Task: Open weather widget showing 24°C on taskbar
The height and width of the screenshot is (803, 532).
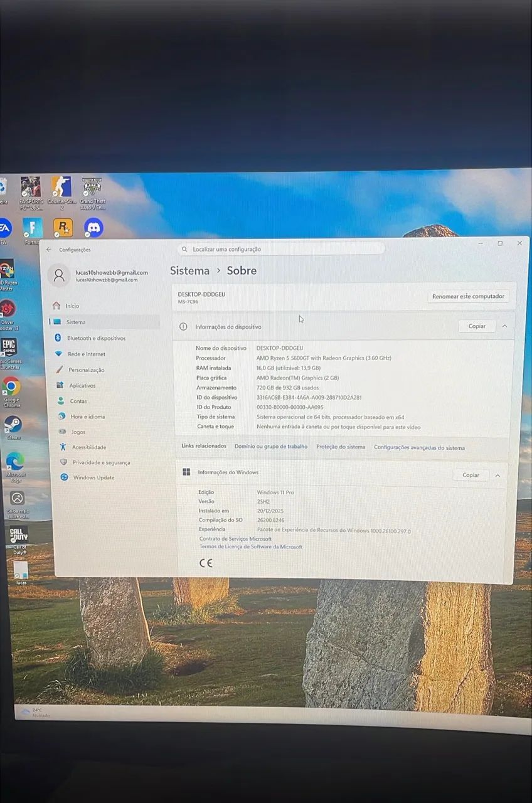Action: pyautogui.click(x=35, y=713)
